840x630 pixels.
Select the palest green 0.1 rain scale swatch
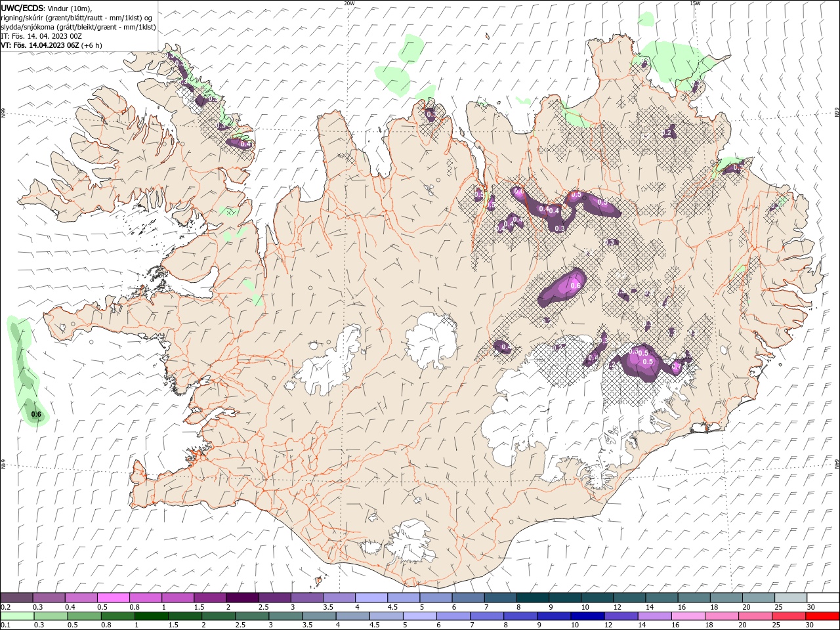click(x=18, y=616)
